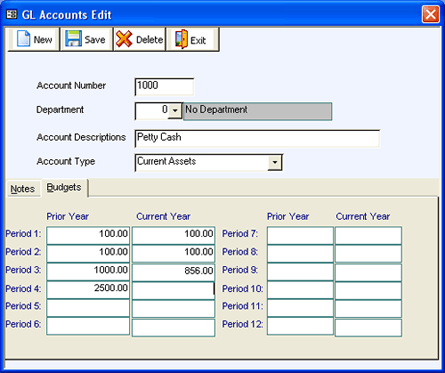
Task: Click Period 7 Prior Year field
Action: click(x=300, y=235)
